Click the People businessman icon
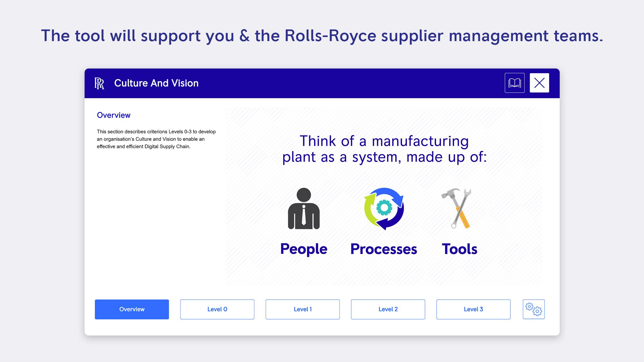644x362 pixels. 304,209
